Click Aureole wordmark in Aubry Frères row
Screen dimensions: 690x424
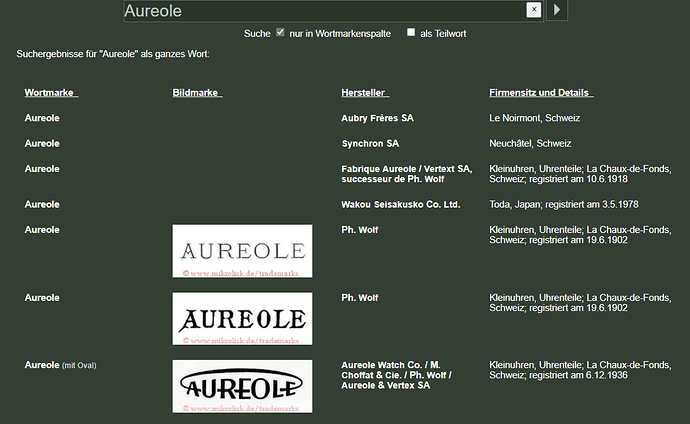[42, 118]
